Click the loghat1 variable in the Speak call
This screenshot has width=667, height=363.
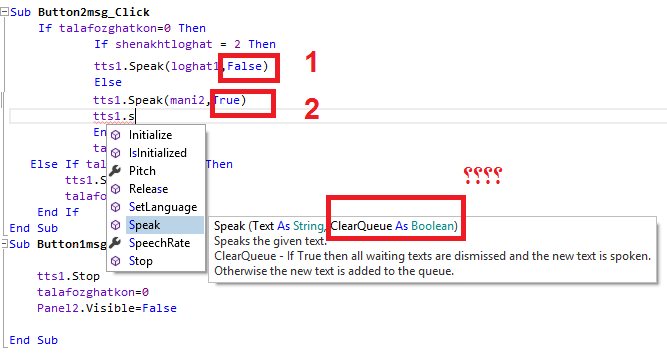pyautogui.click(x=195, y=66)
